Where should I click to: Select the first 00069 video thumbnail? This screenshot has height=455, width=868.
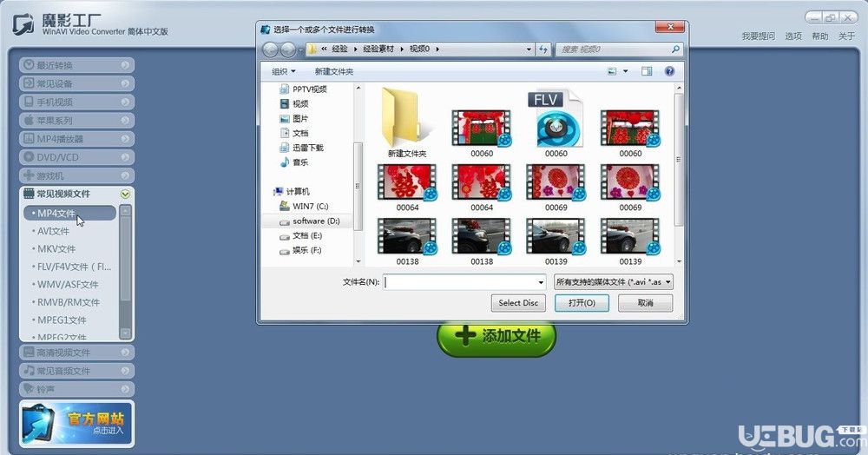pos(556,187)
